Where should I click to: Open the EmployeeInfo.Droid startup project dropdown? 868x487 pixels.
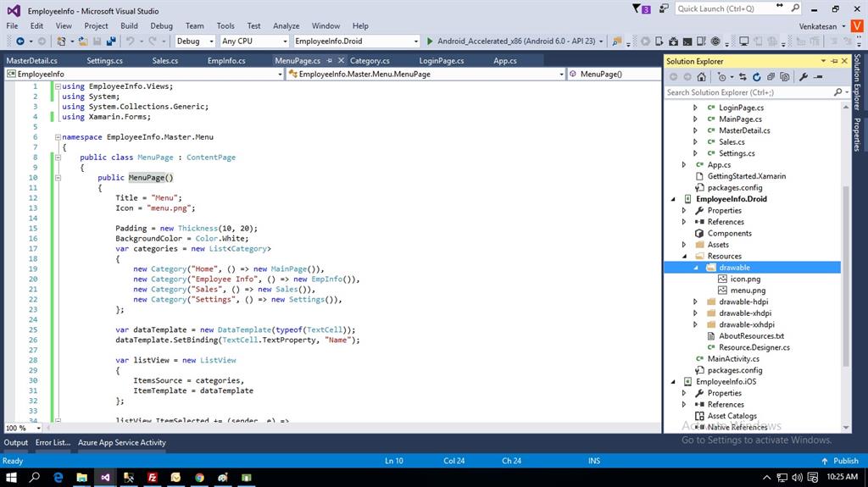pyautogui.click(x=357, y=42)
